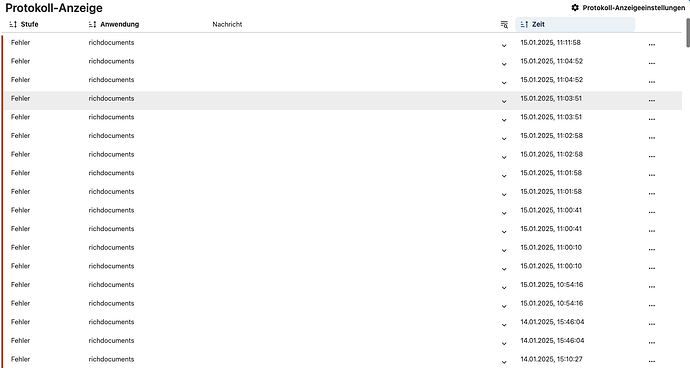
Task: Open actions menu of second 15:46:04 entry
Action: pyautogui.click(x=652, y=342)
